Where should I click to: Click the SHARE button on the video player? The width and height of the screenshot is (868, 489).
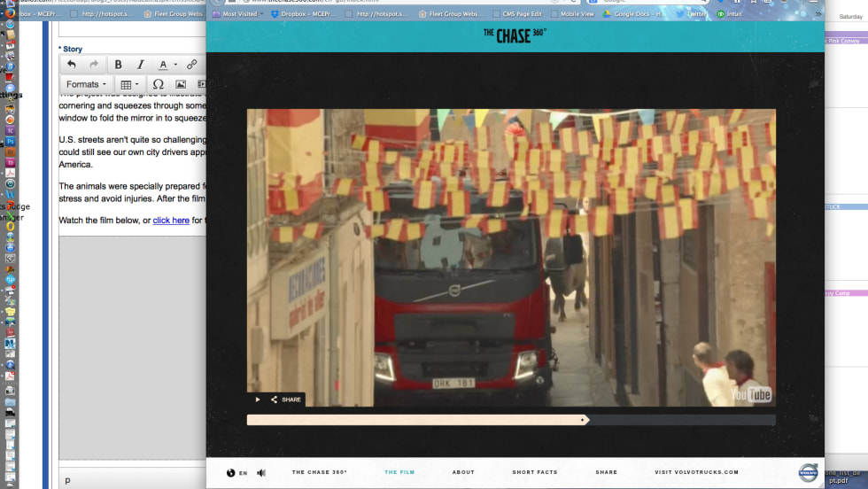pos(285,400)
